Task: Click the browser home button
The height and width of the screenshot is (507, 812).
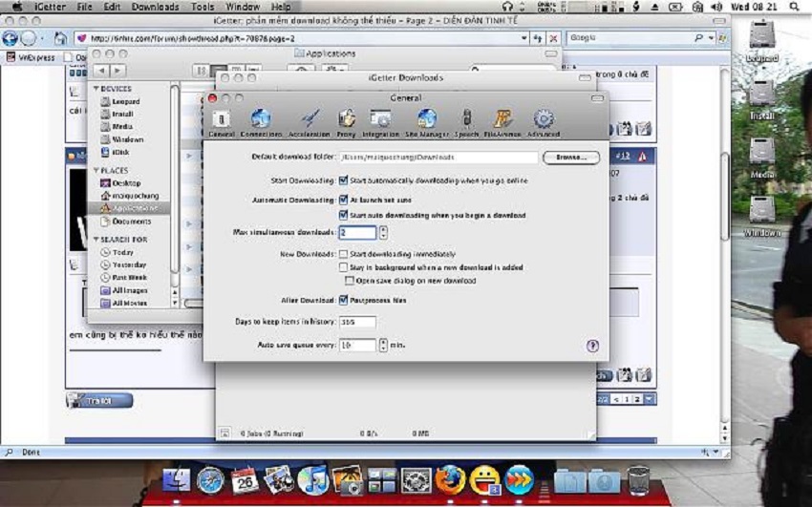Action: pos(60,38)
